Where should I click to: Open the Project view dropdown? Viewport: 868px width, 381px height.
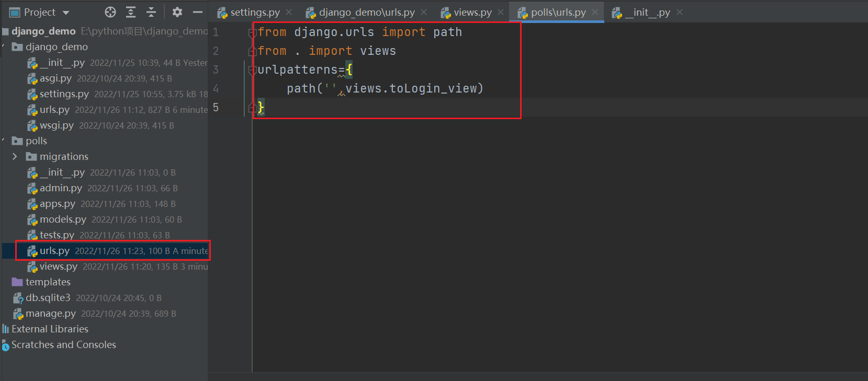(x=65, y=12)
